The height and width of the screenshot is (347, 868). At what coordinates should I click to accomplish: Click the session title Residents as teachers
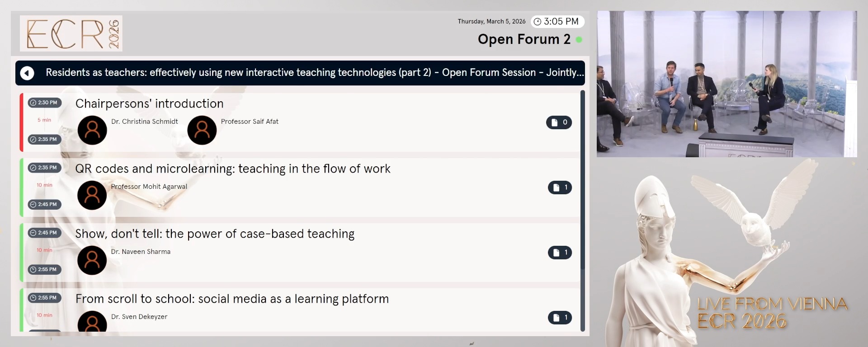(x=315, y=73)
